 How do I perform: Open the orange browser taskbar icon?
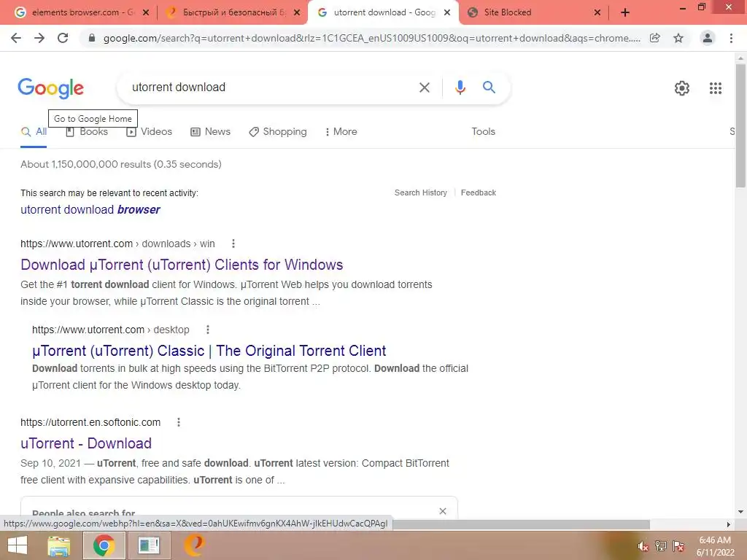coord(194,545)
